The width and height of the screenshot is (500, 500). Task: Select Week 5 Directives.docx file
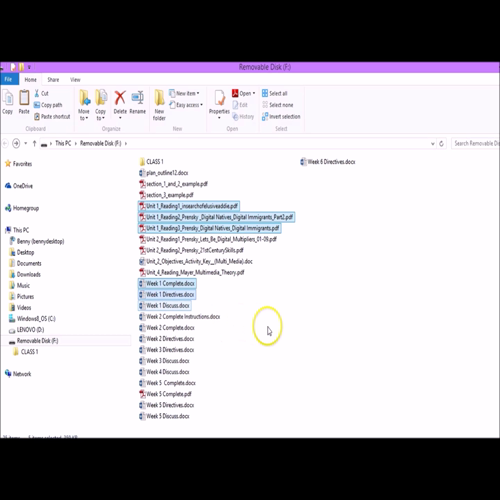[x=167, y=405]
